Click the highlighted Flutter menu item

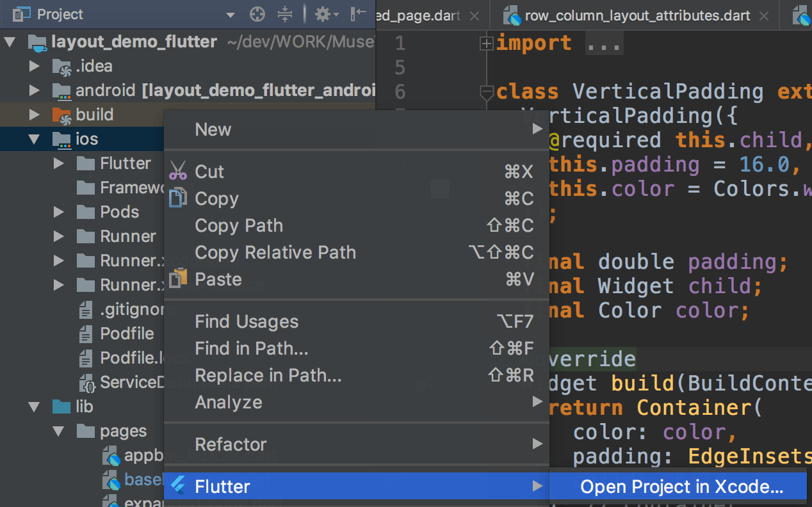[x=357, y=487]
